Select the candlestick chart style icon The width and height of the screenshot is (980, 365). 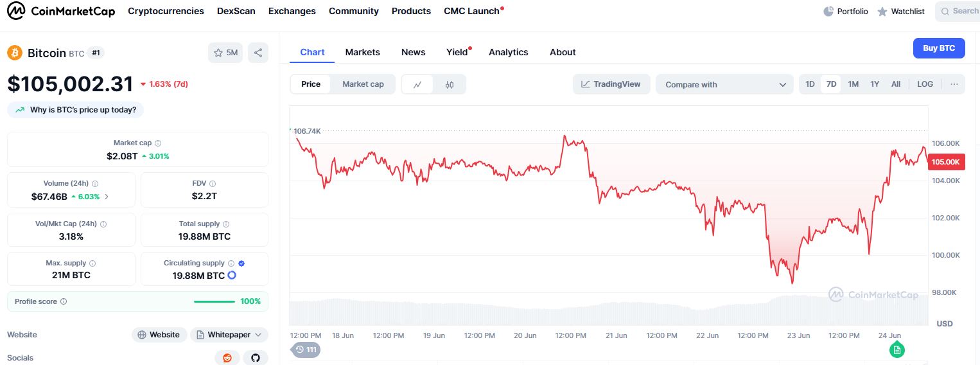[450, 84]
